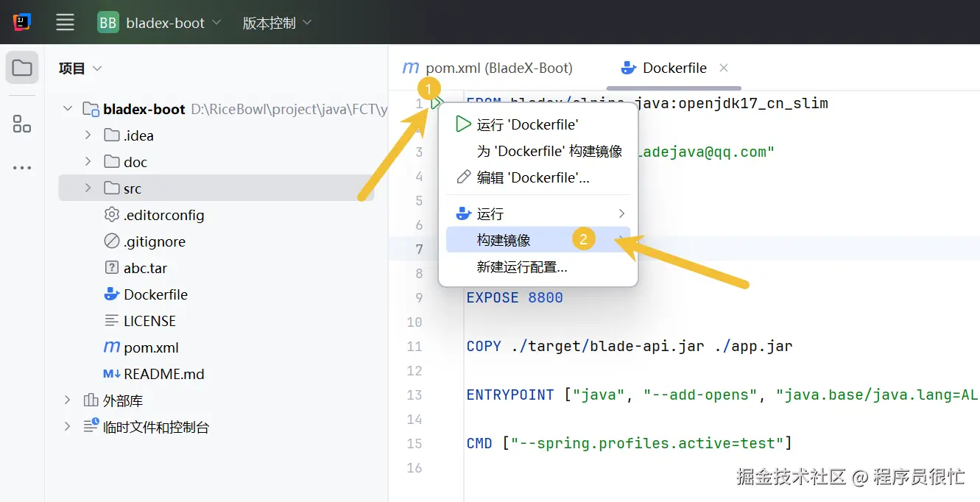Choose 新建运行配置... menu item

coord(538,266)
